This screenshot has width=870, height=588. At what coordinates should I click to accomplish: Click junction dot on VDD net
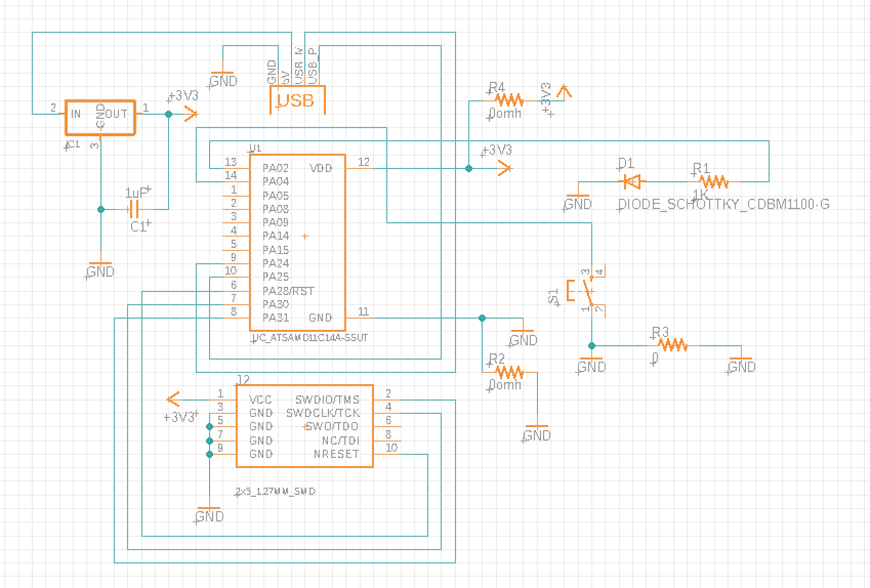point(468,168)
